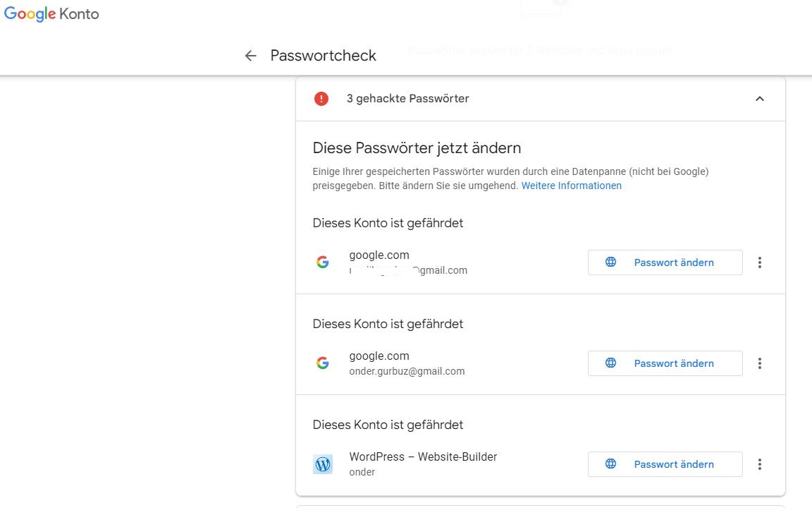The image size is (812, 508).
Task: Click Google logo of first gmail account
Action: 323,262
